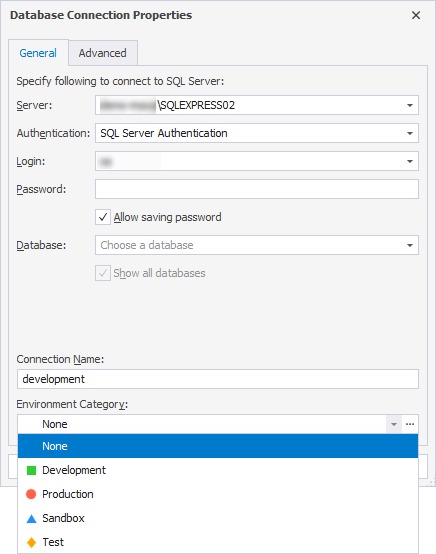Select the Production category option
This screenshot has width=436, height=554.
218,494
